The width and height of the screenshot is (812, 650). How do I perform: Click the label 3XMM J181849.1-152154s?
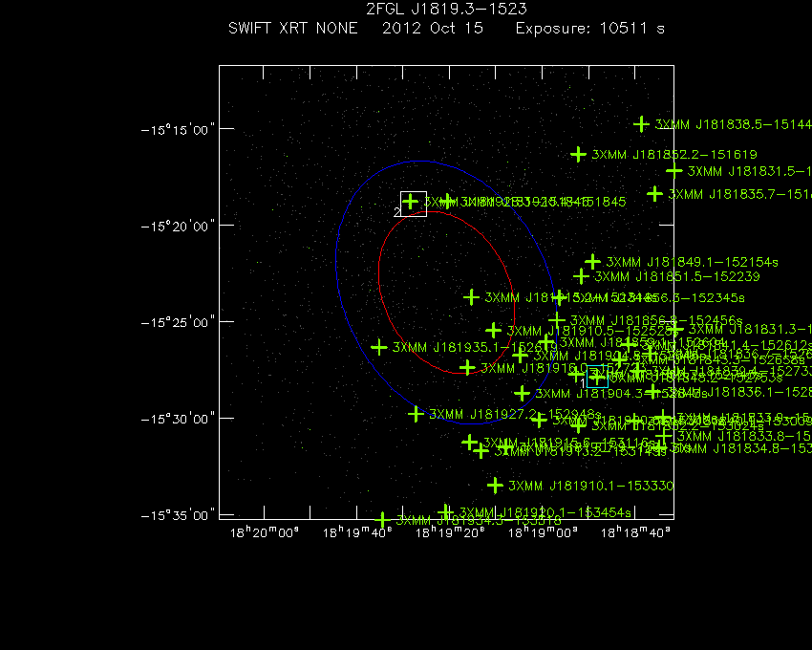[693, 262]
